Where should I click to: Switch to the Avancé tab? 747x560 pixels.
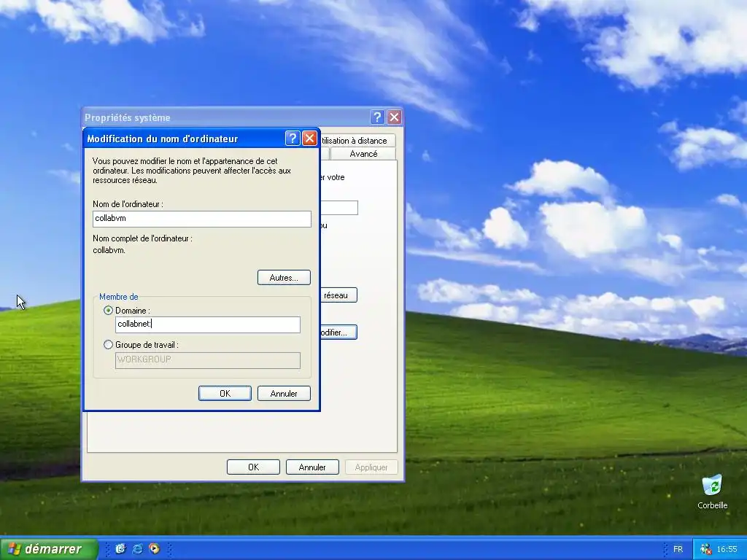point(363,154)
